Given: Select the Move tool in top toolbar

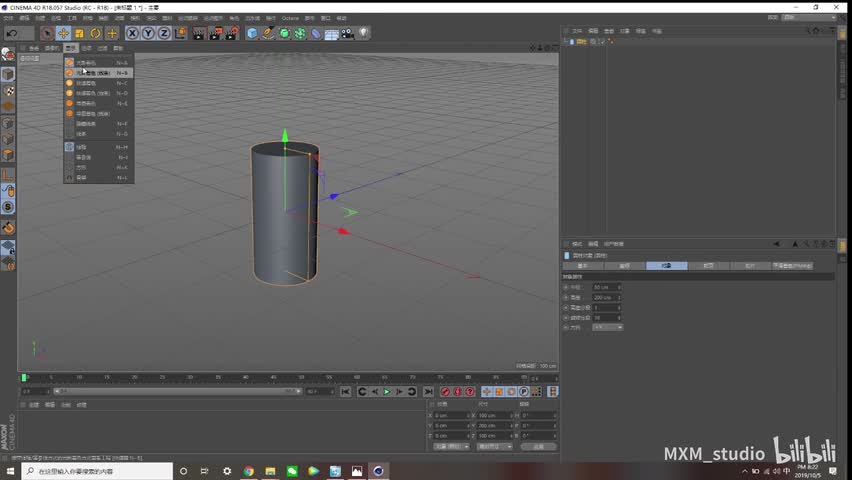Looking at the screenshot, I should [x=63, y=33].
